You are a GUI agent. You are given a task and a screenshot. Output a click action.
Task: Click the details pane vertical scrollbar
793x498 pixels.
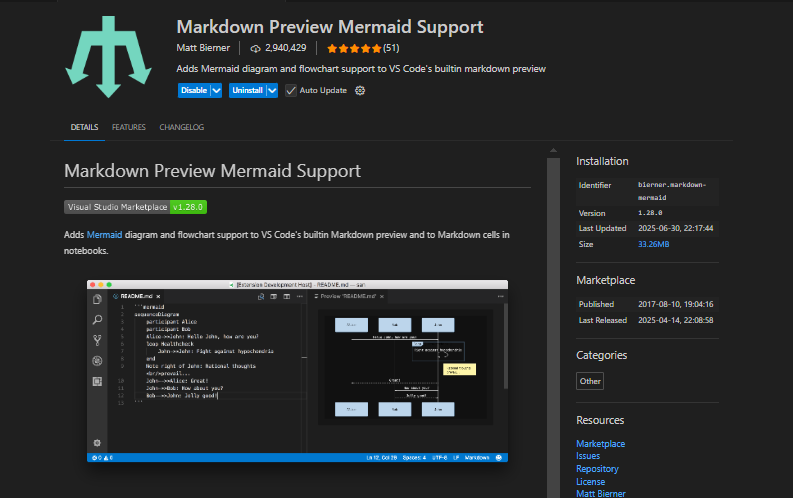click(x=553, y=328)
